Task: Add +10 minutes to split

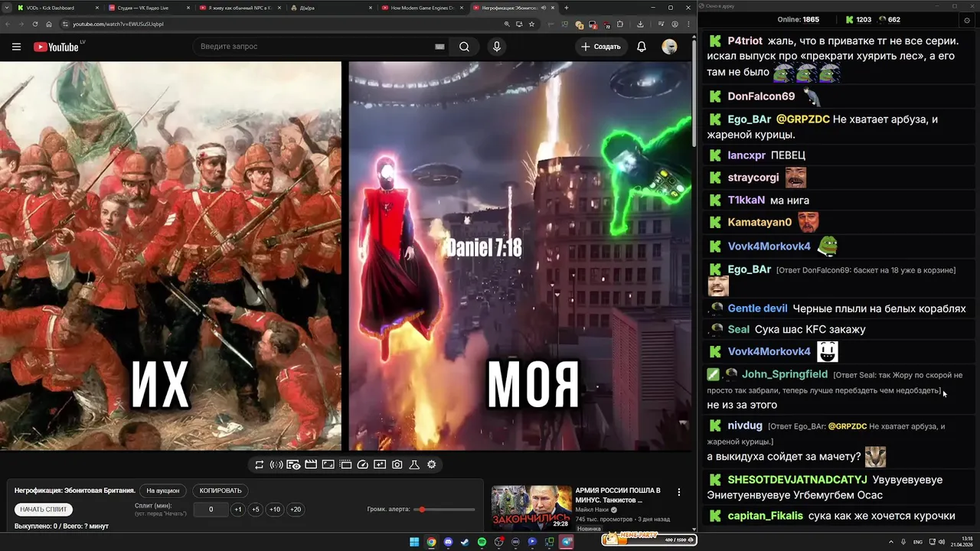Action: coord(275,510)
